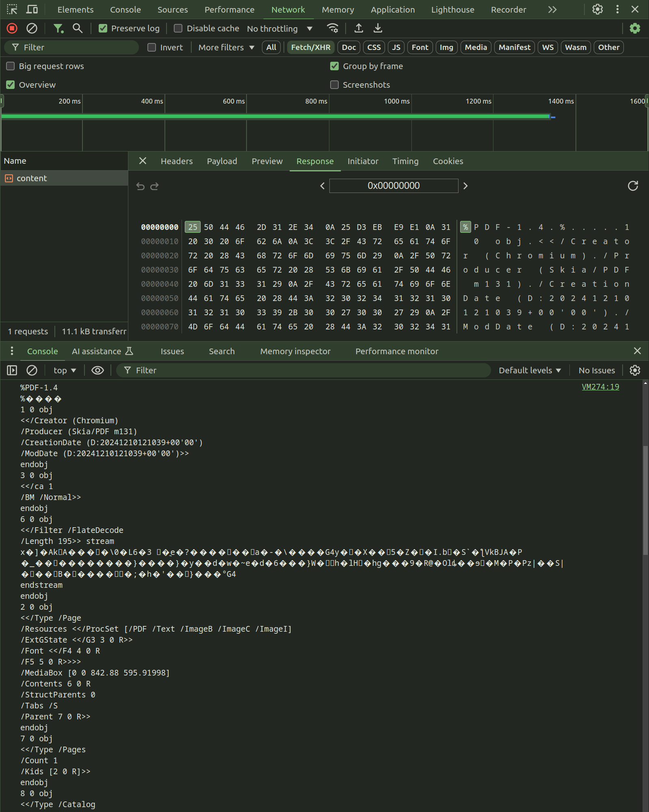Screen dimensions: 649x812
Task: Open network panel settings green gear
Action: [x=635, y=28]
